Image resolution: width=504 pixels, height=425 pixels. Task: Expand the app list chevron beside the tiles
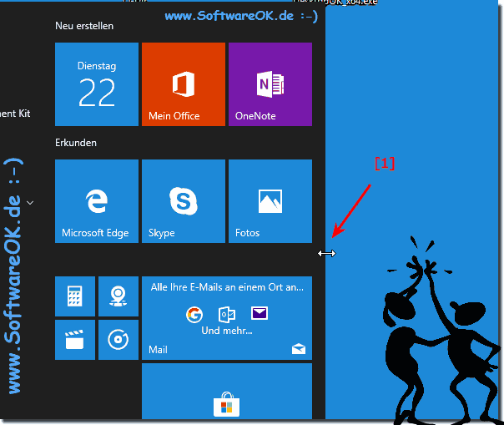[x=30, y=203]
